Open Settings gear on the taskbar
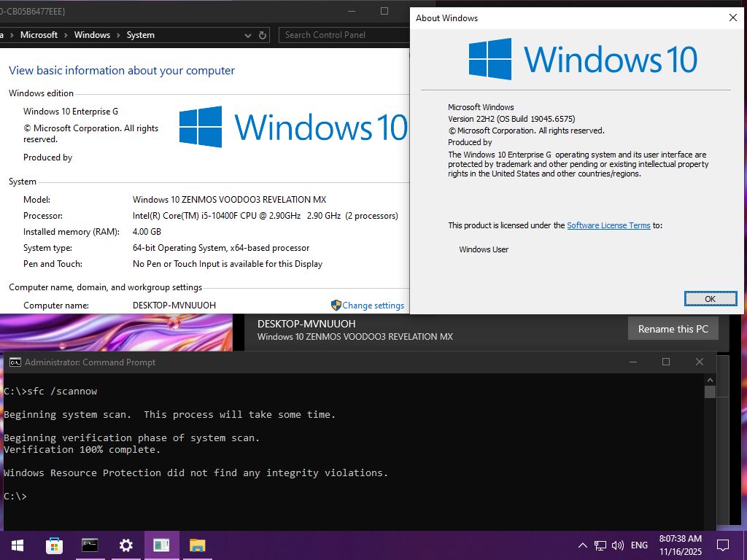The width and height of the screenshot is (747, 560). coord(125,545)
